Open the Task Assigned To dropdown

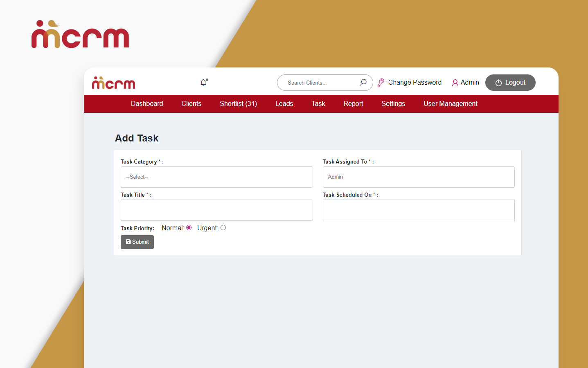(x=418, y=177)
